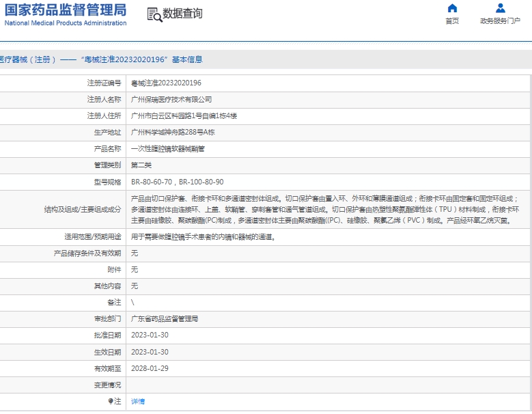
Task: Click model spec BR-80-60-70，BR-100-80-90
Action: (177, 182)
